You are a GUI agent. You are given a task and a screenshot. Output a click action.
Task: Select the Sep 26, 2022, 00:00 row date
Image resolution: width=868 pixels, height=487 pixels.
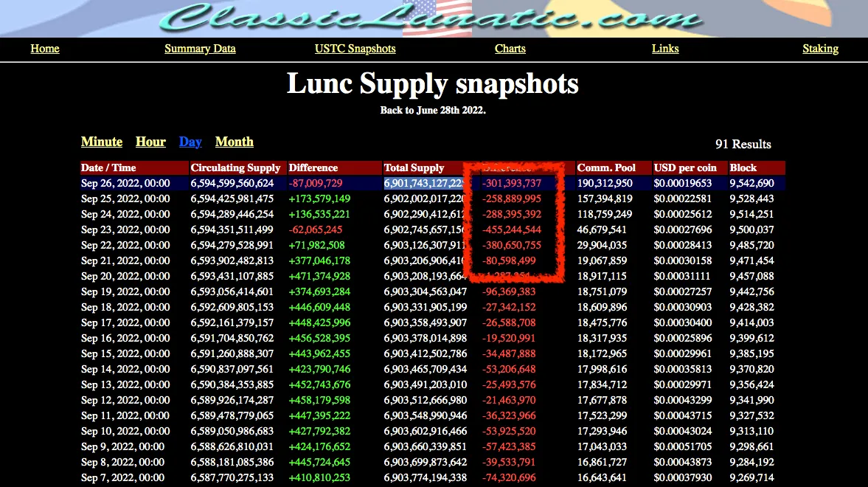(x=125, y=184)
